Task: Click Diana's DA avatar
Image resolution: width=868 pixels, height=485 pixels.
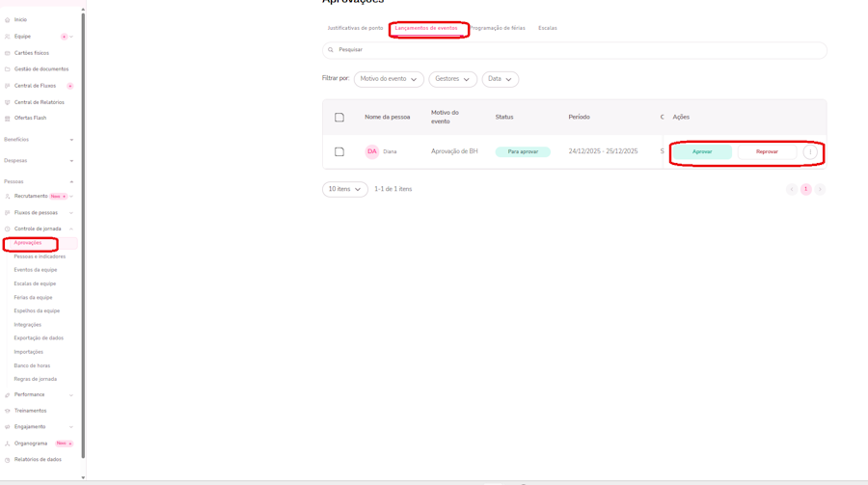Action: (x=372, y=151)
